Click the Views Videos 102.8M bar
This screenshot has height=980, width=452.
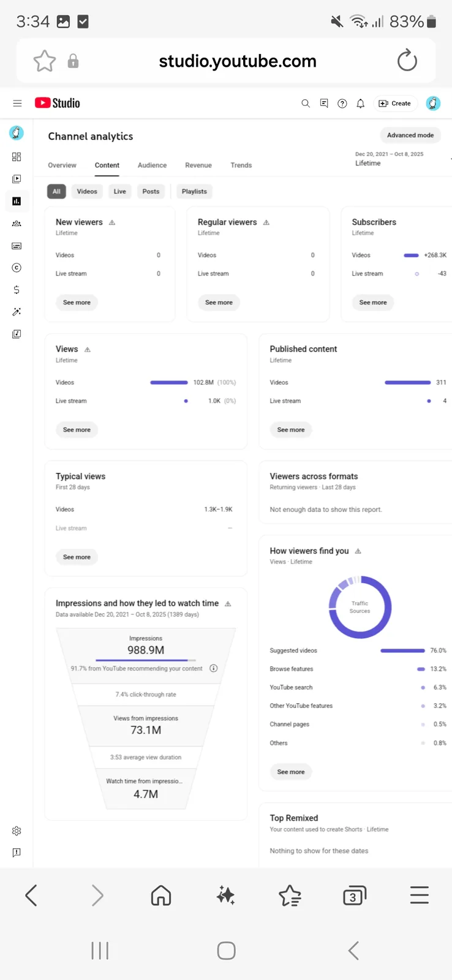pyautogui.click(x=169, y=382)
